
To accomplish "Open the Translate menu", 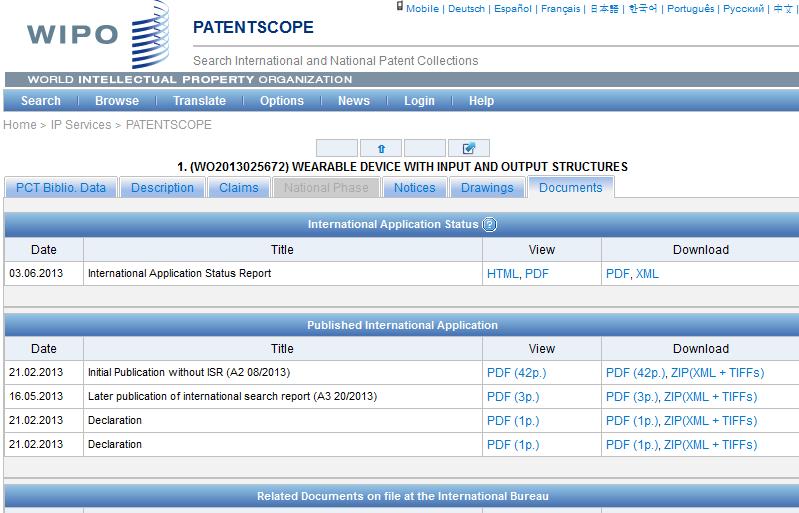I will click(x=199, y=101).
